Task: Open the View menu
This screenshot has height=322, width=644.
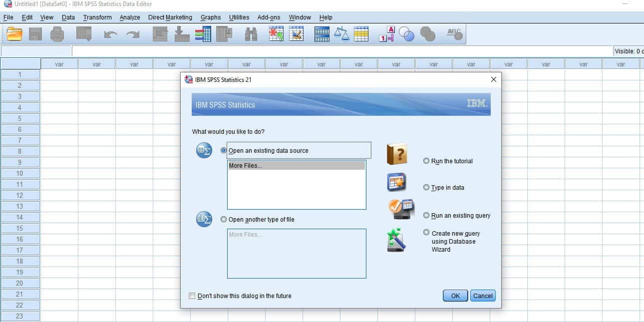Action: point(46,17)
